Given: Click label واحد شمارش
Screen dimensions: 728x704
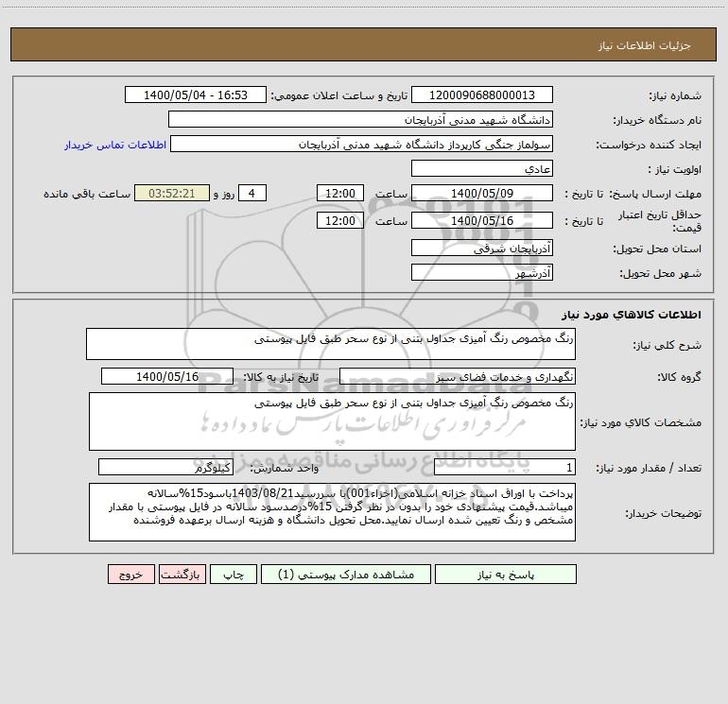Looking at the screenshot, I should 285,468.
